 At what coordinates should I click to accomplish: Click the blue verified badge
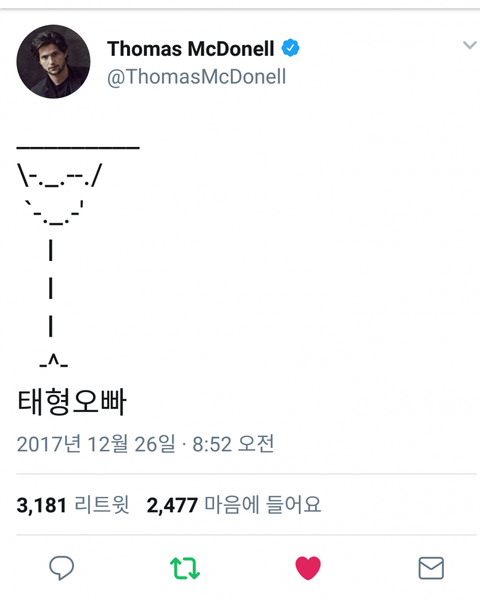[x=291, y=48]
